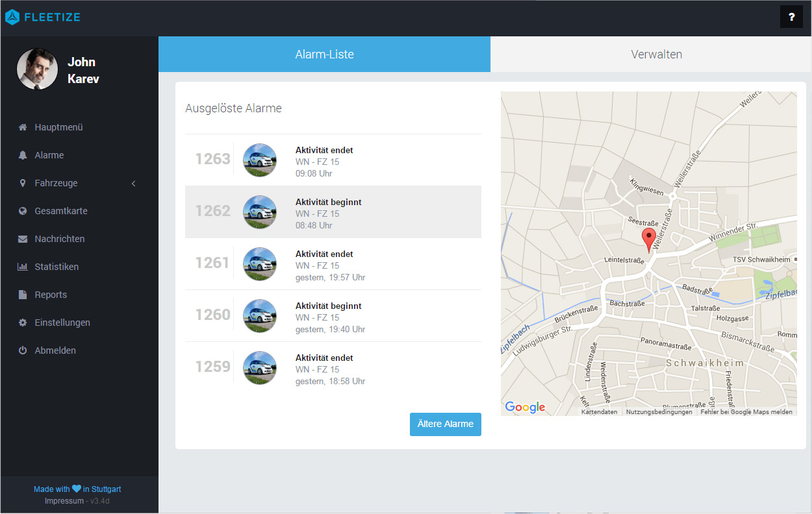Open Nutzungsbedingungen link on the map
Screen dimensions: 812x514
[x=659, y=412]
